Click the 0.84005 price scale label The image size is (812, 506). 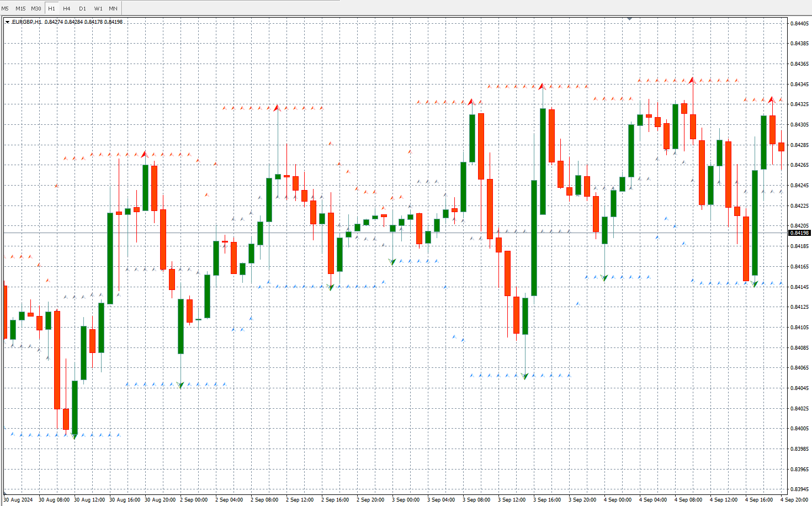(x=799, y=429)
